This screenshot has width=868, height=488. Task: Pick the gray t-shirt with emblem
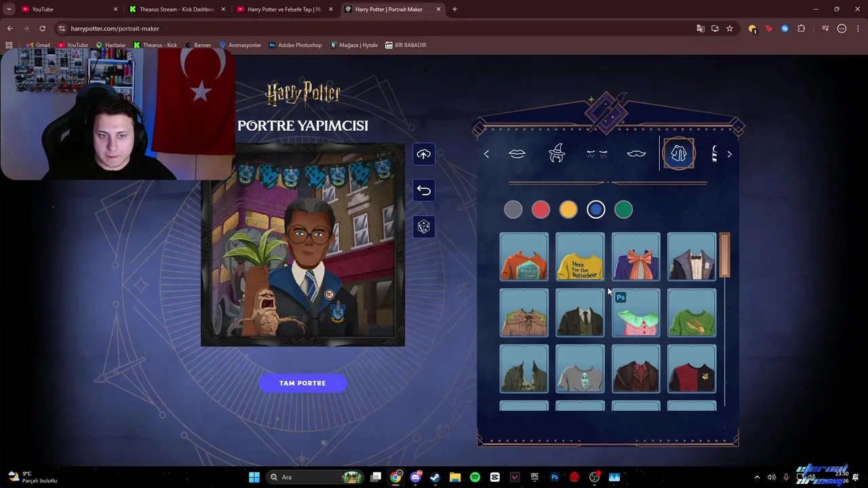[580, 369]
